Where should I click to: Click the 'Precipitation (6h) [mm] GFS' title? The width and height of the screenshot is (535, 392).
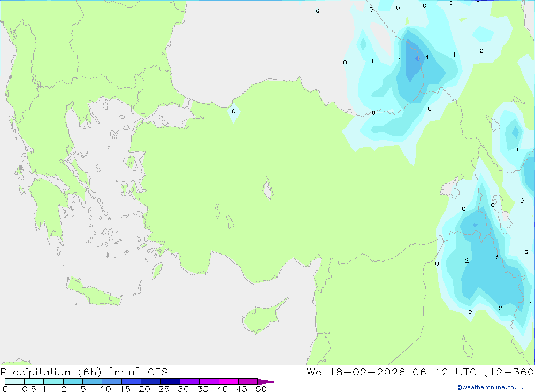tap(85, 372)
